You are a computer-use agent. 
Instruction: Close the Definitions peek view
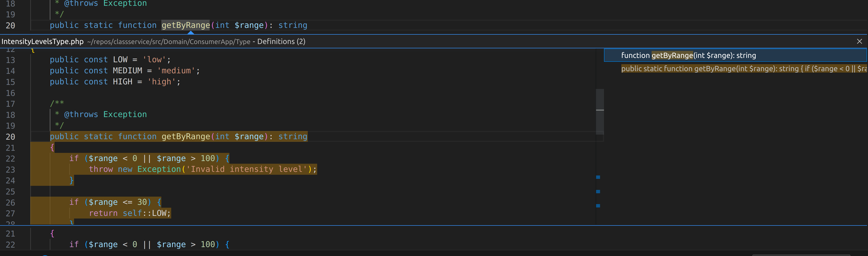[860, 41]
